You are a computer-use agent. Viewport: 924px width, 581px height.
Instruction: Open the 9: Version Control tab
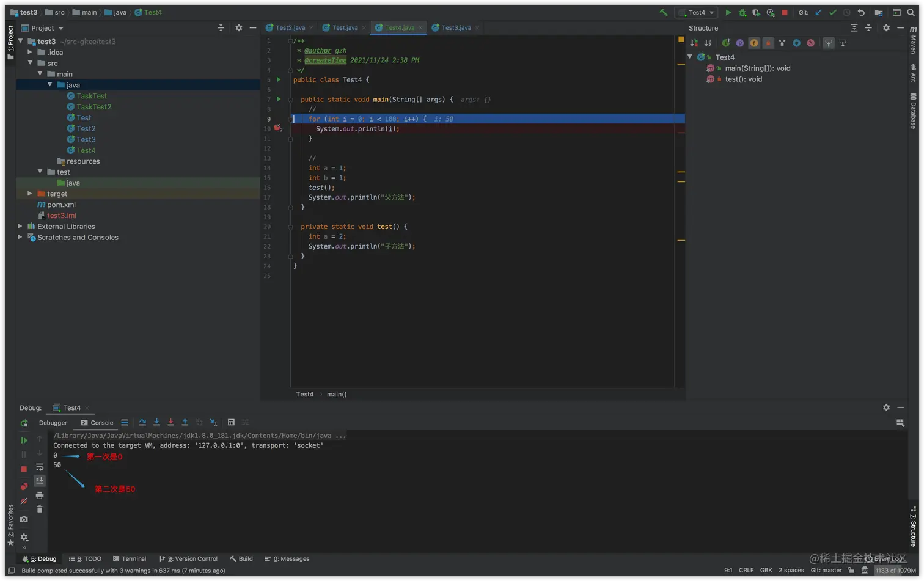(x=188, y=558)
